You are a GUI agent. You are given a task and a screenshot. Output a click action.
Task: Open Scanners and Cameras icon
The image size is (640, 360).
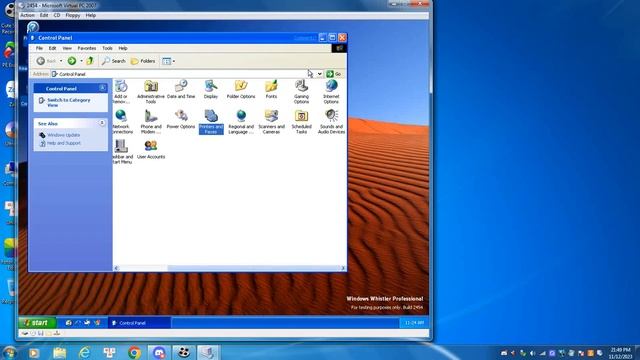click(x=271, y=121)
